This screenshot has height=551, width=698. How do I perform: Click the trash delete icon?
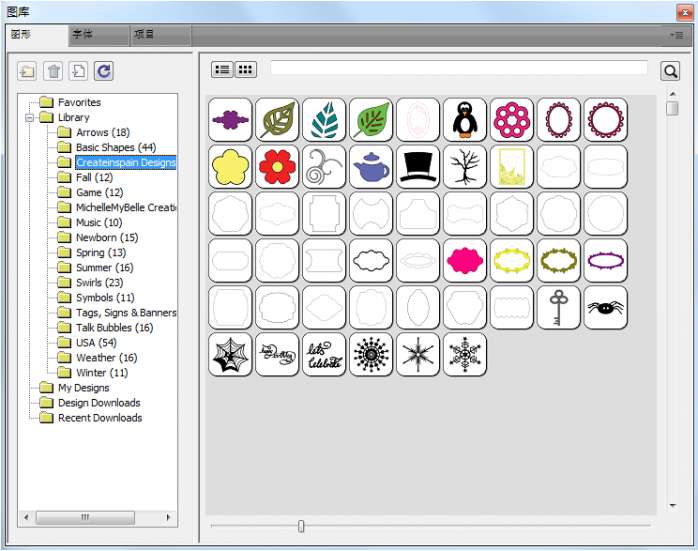53,71
